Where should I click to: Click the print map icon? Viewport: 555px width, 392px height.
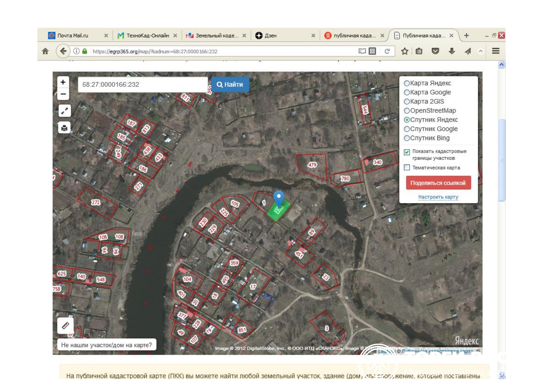[x=64, y=128]
